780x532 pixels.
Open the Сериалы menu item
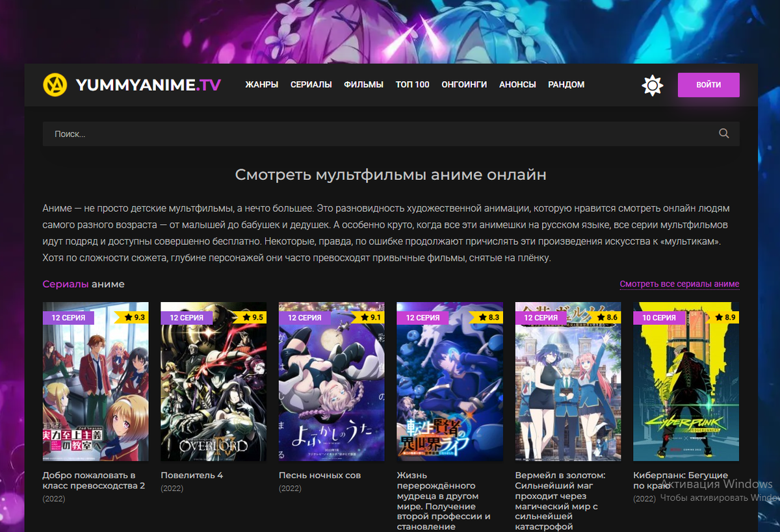point(311,84)
